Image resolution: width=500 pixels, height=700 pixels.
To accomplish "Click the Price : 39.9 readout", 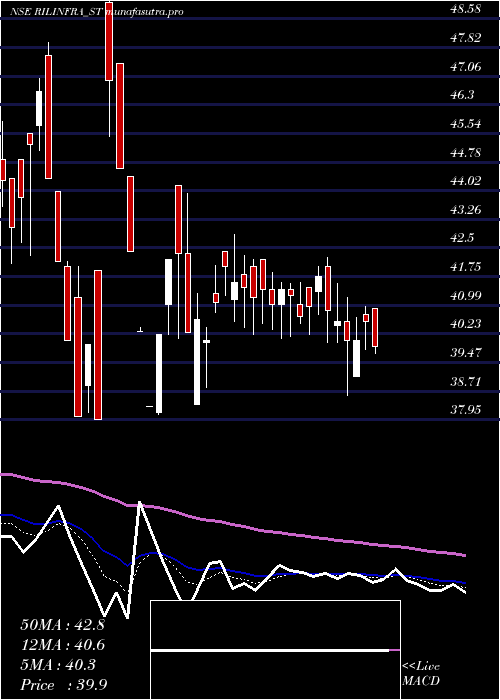I will click(63, 685).
